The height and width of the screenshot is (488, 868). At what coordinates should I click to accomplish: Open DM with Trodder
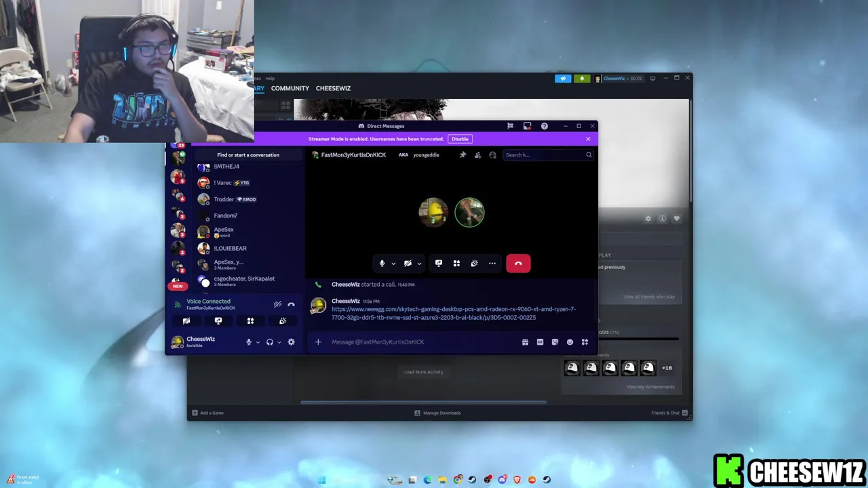(x=248, y=199)
